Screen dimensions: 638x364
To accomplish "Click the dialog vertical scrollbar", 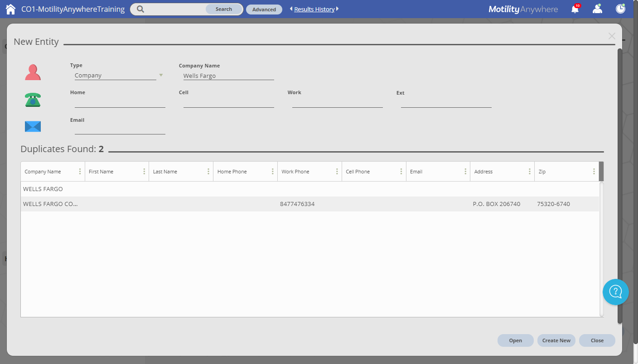I will click(x=620, y=186).
